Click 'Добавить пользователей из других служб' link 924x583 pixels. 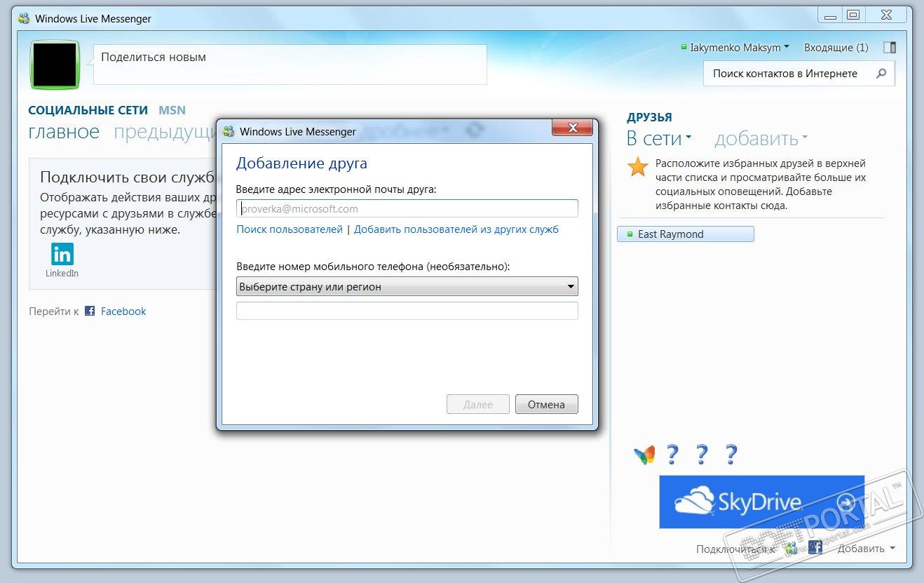pyautogui.click(x=456, y=229)
